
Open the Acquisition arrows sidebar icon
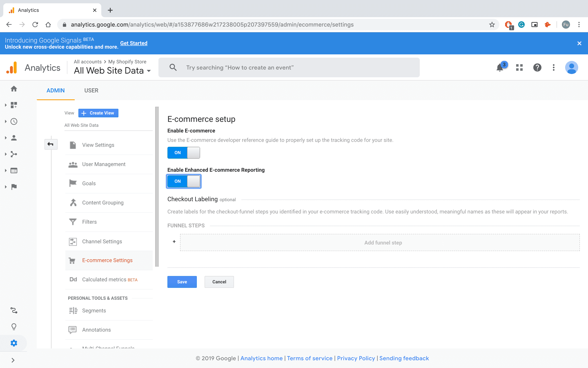pos(14,154)
